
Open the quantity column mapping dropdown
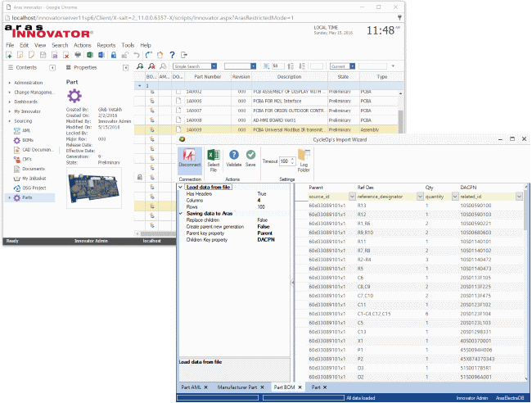pos(455,197)
